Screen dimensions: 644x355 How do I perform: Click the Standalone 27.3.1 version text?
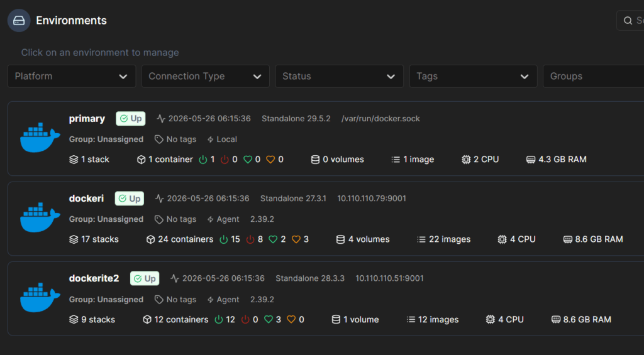click(293, 199)
